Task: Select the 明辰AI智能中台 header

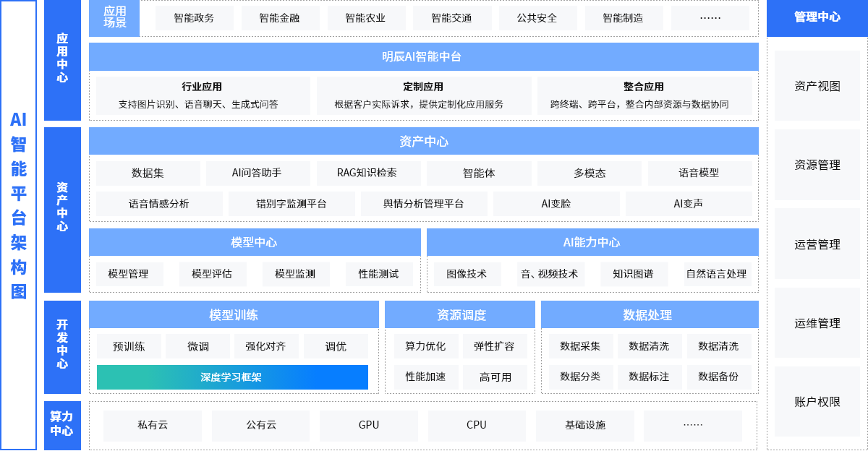Action: (423, 56)
